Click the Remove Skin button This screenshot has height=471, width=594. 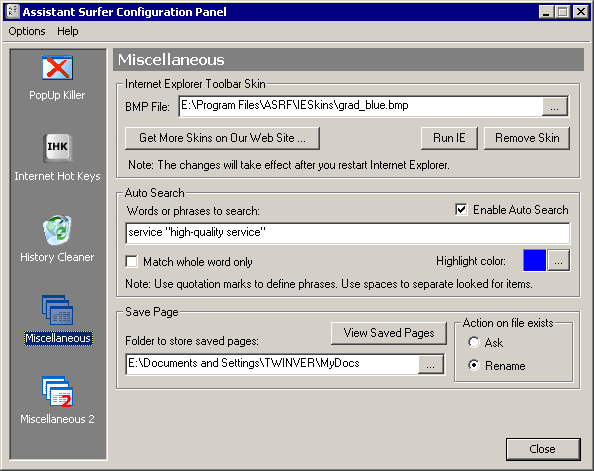point(527,138)
